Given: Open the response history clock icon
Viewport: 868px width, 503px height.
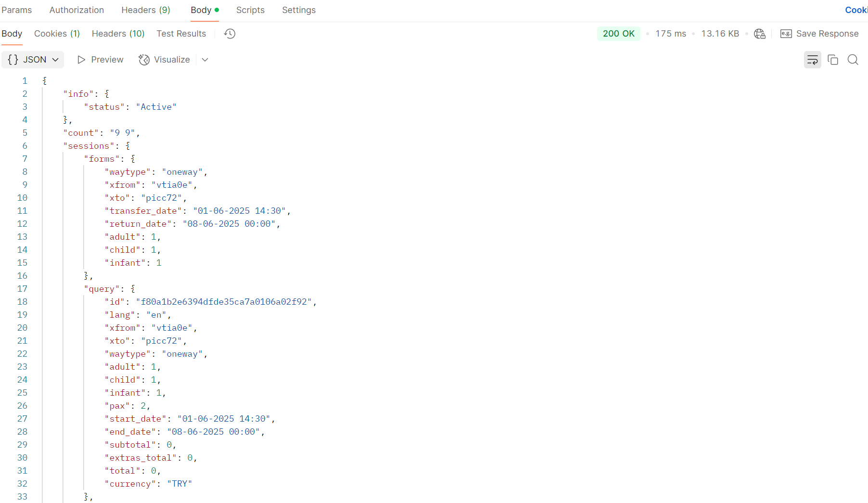Looking at the screenshot, I should click(230, 34).
